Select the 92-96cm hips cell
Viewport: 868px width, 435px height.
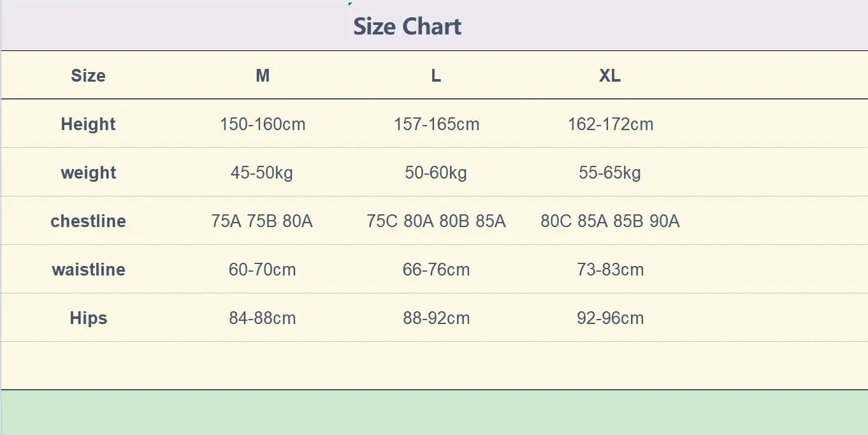tap(611, 318)
